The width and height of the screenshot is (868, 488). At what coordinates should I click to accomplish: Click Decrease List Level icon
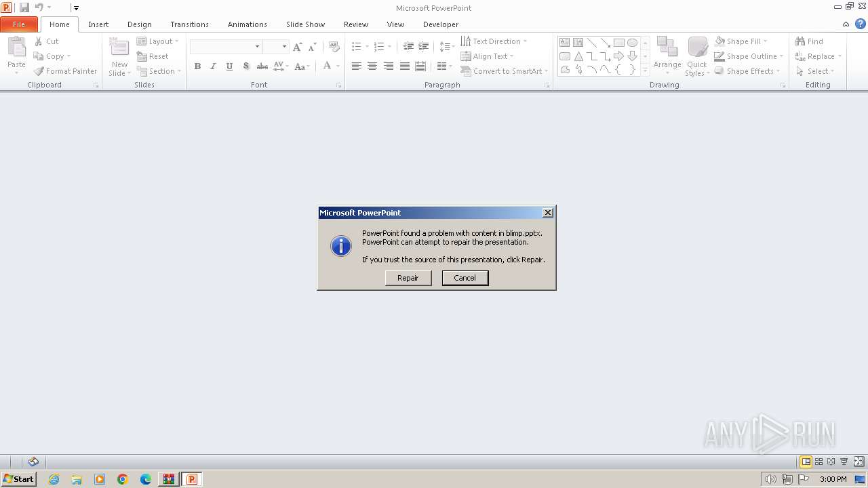click(408, 47)
